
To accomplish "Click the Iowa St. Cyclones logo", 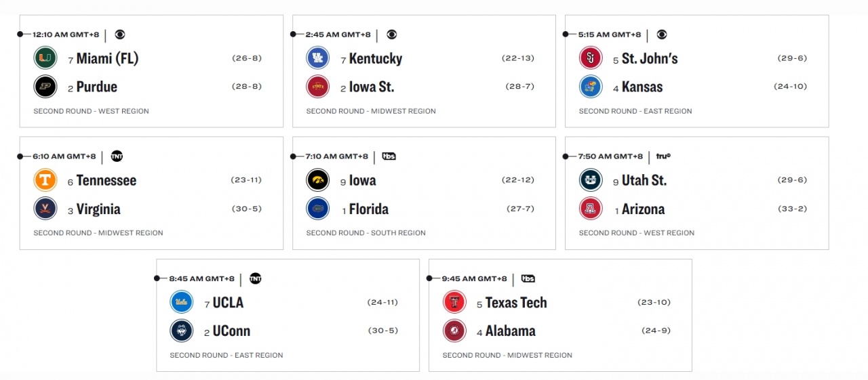I will click(x=318, y=87).
